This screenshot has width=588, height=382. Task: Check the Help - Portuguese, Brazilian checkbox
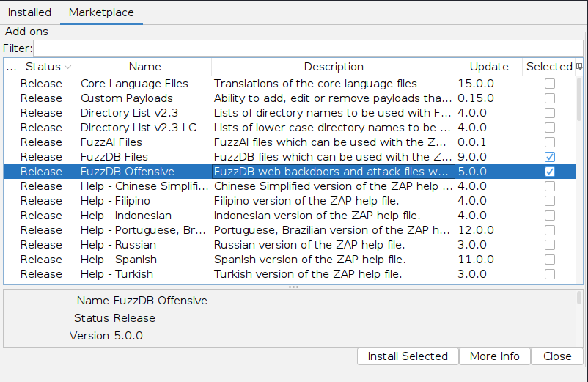point(550,229)
